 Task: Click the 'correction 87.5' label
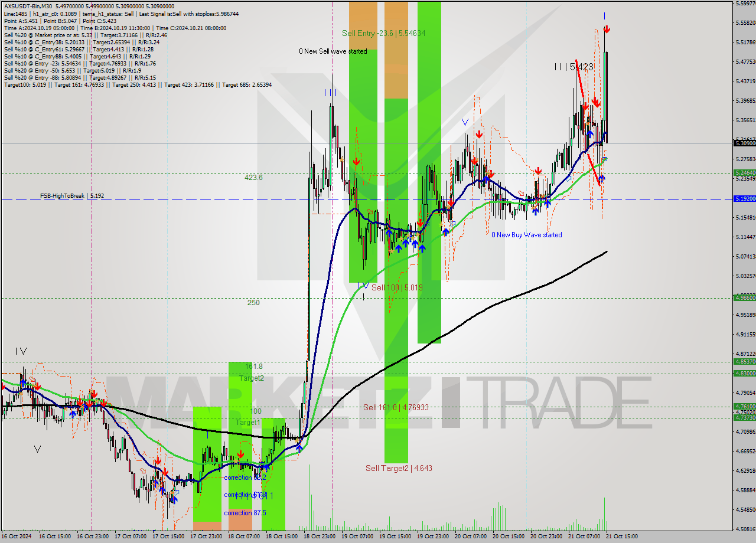(245, 513)
